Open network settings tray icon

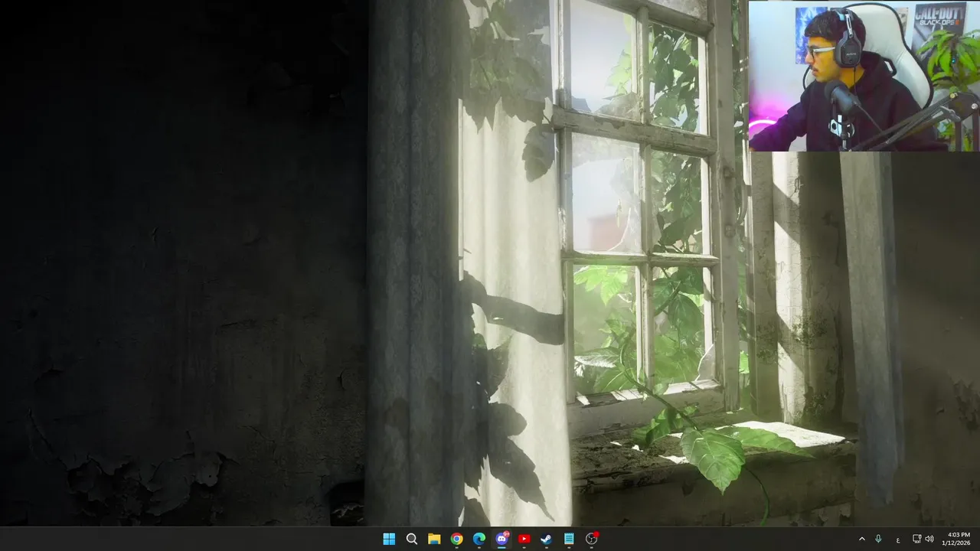916,539
